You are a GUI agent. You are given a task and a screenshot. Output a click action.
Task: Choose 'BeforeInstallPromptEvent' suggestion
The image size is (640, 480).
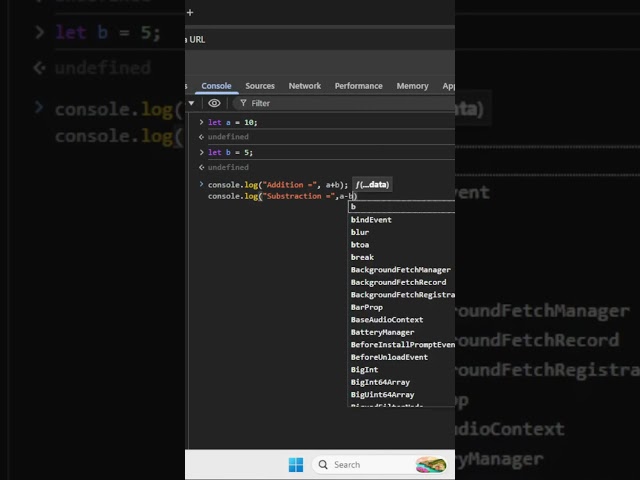coord(401,345)
